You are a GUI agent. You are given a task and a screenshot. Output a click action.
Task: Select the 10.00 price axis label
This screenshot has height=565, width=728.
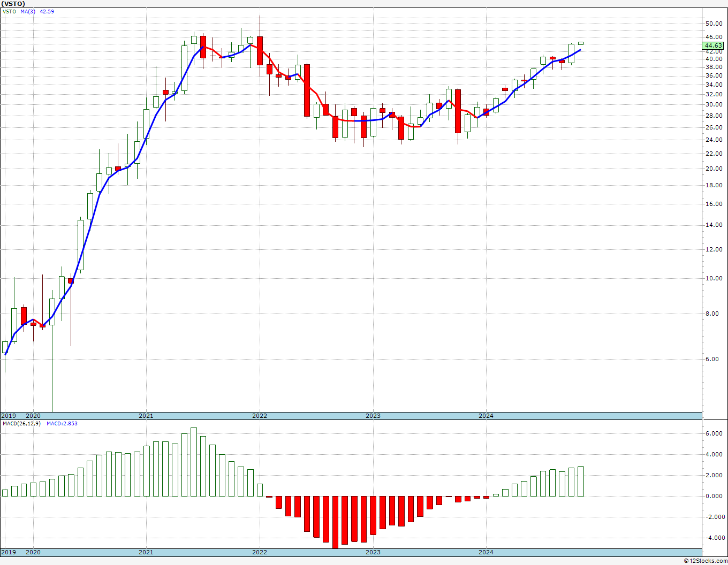714,279
